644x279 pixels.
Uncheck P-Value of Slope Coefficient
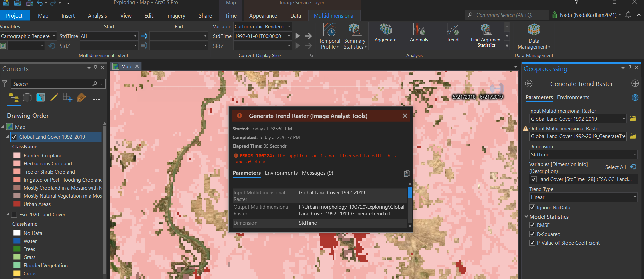coord(532,243)
